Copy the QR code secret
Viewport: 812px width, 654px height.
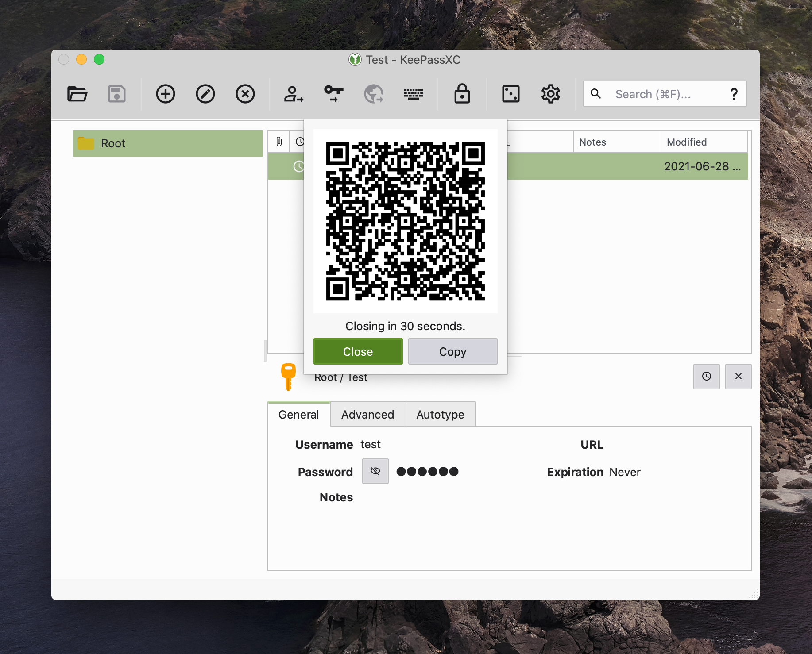(x=452, y=351)
